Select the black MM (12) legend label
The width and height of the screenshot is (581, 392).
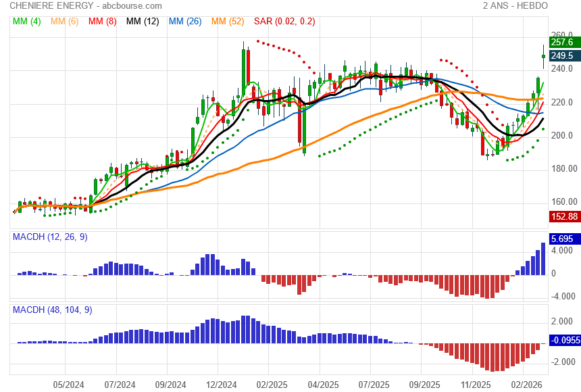point(143,22)
